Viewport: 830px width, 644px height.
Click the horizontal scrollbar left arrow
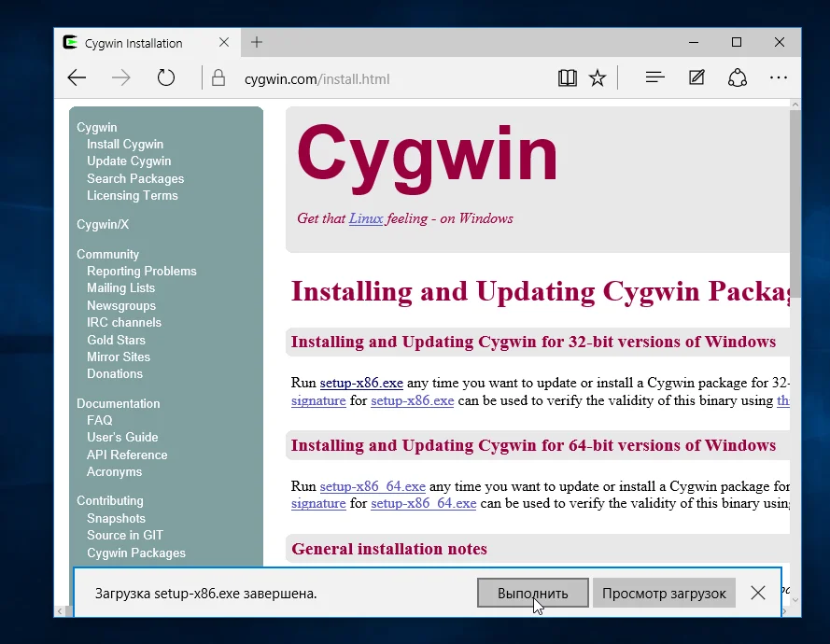pos(60,611)
